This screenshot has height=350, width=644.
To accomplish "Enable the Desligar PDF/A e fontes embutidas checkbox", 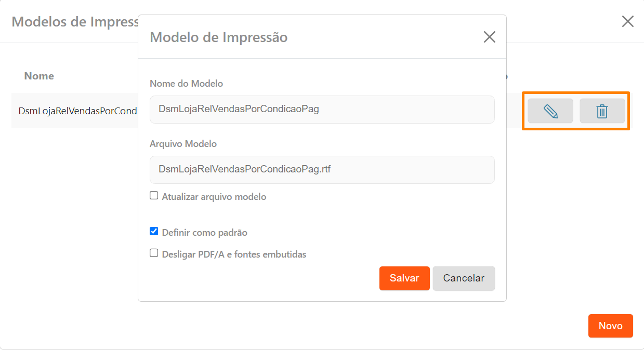I will 154,253.
